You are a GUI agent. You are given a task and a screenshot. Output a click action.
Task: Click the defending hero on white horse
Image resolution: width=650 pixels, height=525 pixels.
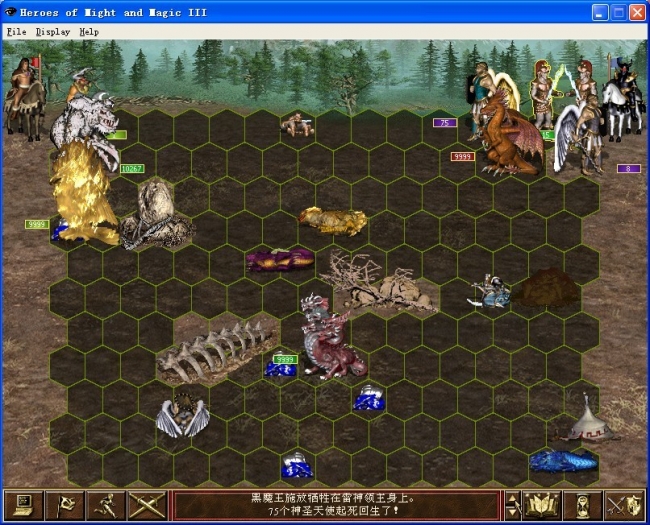623,97
